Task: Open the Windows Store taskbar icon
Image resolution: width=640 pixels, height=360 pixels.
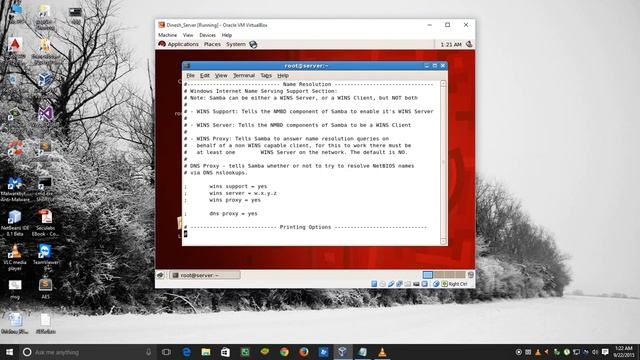Action: 225,352
